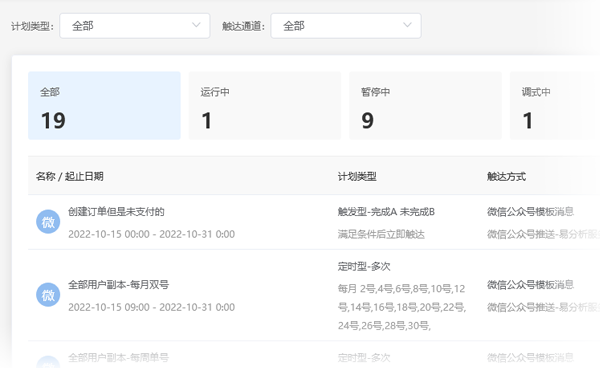
Task: Switch to the 调试中 status card
Action: coord(555,106)
